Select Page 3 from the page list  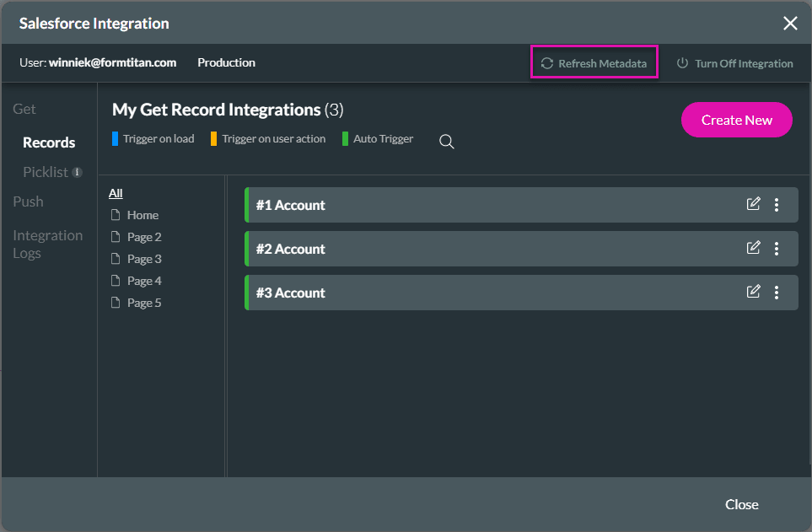coord(143,258)
